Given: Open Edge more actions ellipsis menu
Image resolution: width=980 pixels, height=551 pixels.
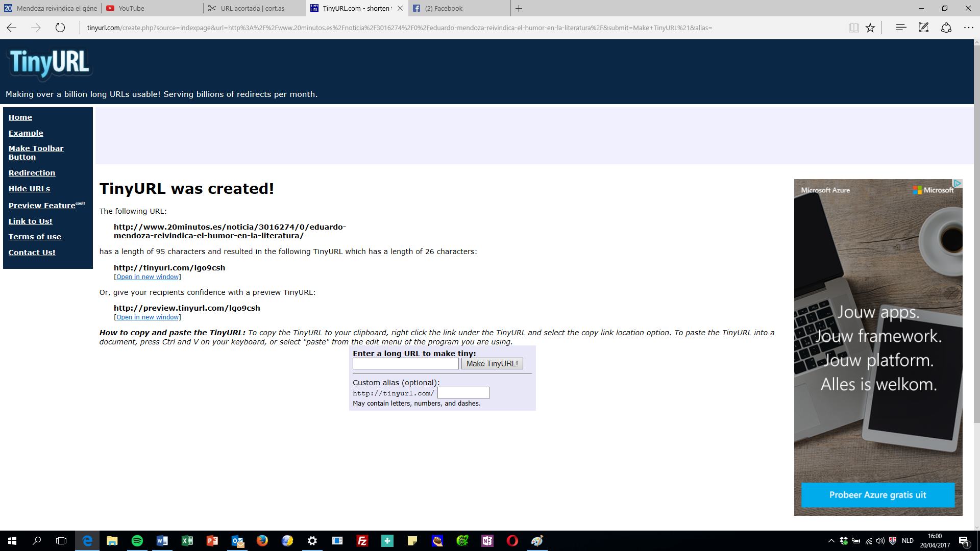Looking at the screenshot, I should point(968,28).
